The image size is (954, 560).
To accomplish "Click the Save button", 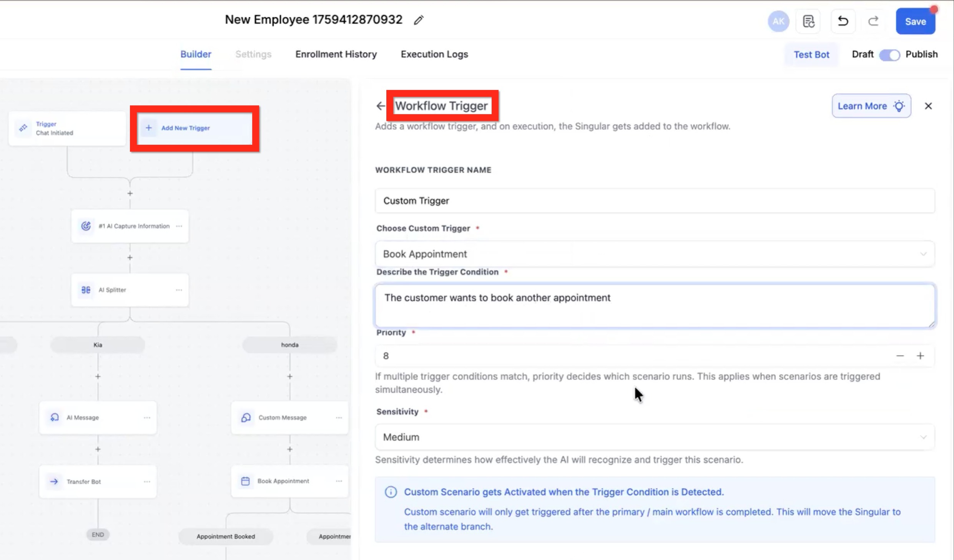I will pos(915,22).
